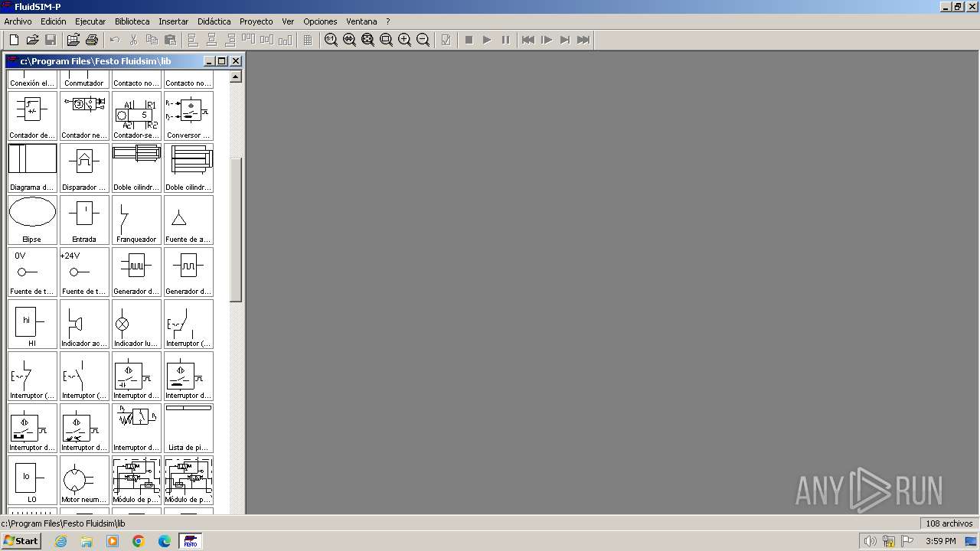Click the library scrollbar up arrow
Viewport: 980px width, 551px height.
point(236,77)
